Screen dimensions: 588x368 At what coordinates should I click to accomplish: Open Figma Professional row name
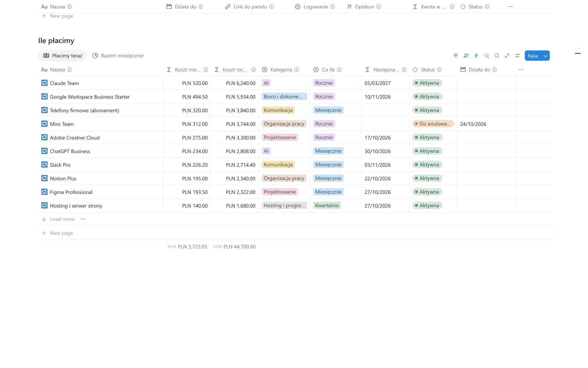pos(71,192)
